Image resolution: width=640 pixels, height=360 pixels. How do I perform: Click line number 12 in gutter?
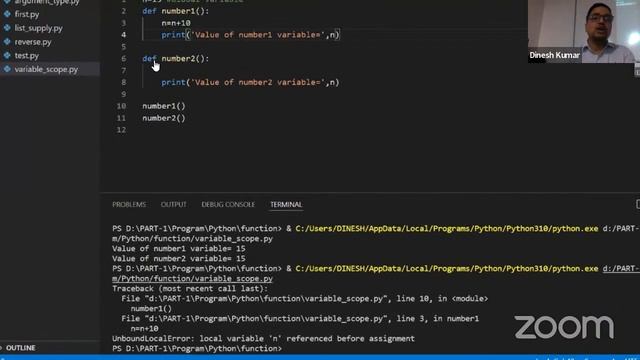click(x=121, y=130)
